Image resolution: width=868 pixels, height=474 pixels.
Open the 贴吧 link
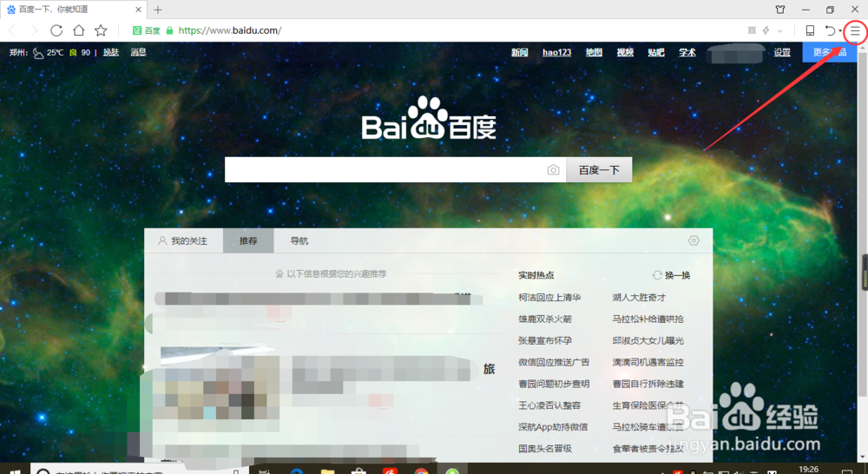(656, 52)
